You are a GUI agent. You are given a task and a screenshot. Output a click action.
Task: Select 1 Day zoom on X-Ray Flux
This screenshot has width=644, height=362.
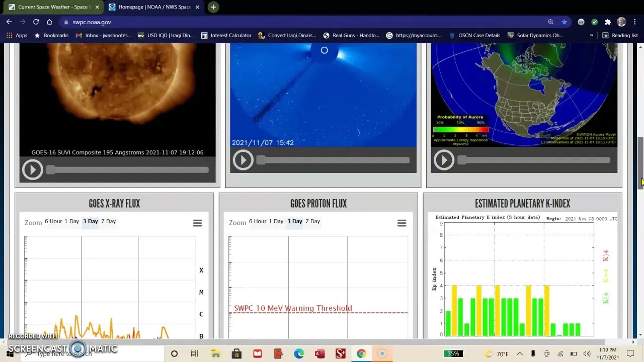(x=72, y=221)
